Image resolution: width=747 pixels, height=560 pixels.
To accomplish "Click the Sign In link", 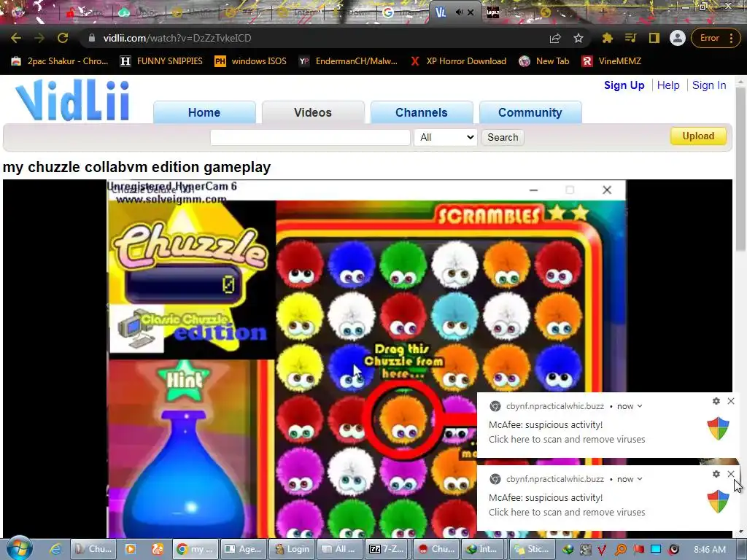I will (x=709, y=85).
